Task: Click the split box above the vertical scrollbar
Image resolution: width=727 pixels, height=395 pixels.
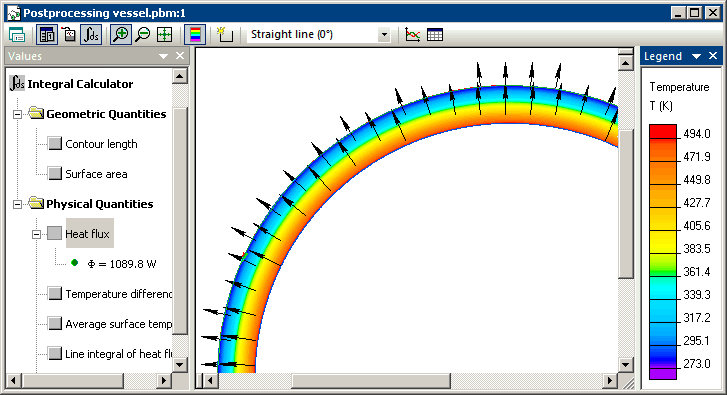Action: pyautogui.click(x=626, y=51)
